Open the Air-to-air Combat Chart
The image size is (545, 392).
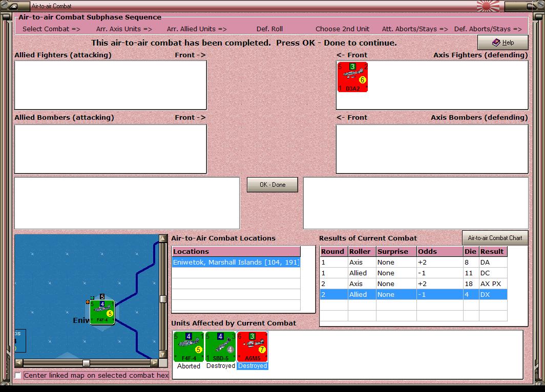(x=495, y=238)
